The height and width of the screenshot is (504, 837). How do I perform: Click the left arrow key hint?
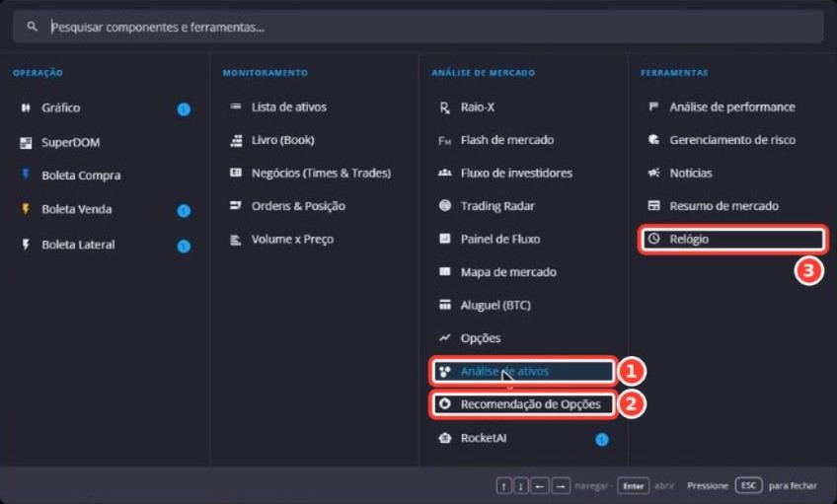(540, 486)
